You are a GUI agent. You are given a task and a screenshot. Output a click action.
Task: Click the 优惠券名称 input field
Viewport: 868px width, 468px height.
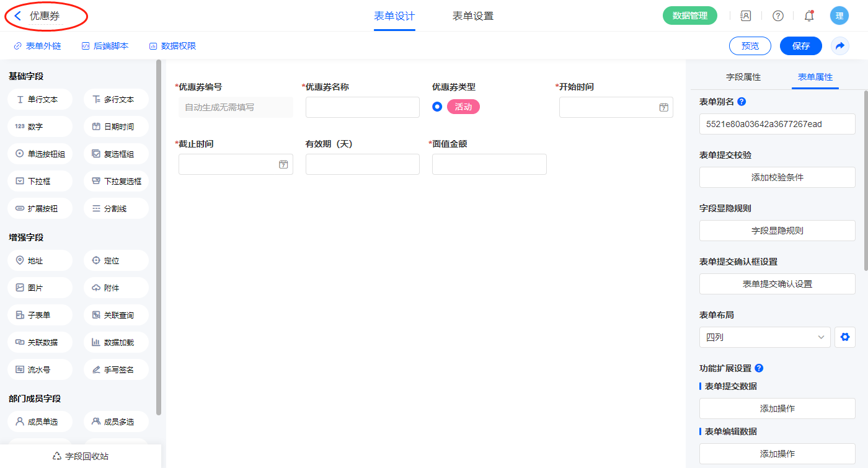pyautogui.click(x=362, y=107)
